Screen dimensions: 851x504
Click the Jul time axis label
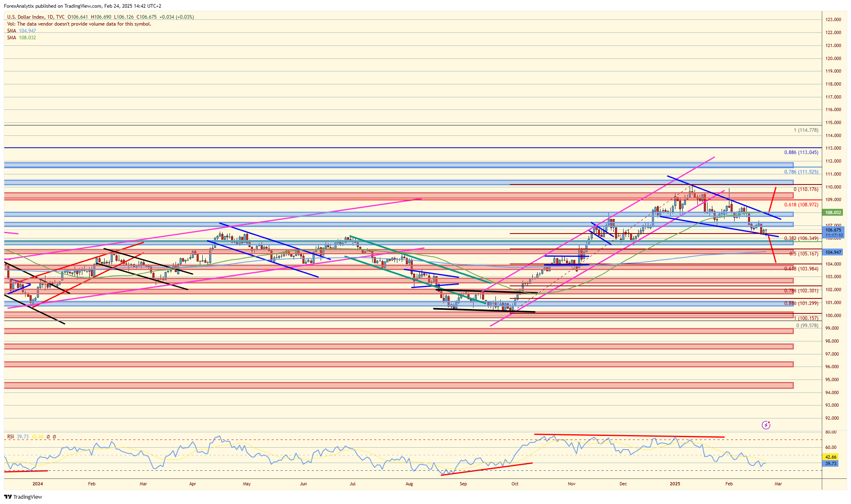click(x=353, y=484)
